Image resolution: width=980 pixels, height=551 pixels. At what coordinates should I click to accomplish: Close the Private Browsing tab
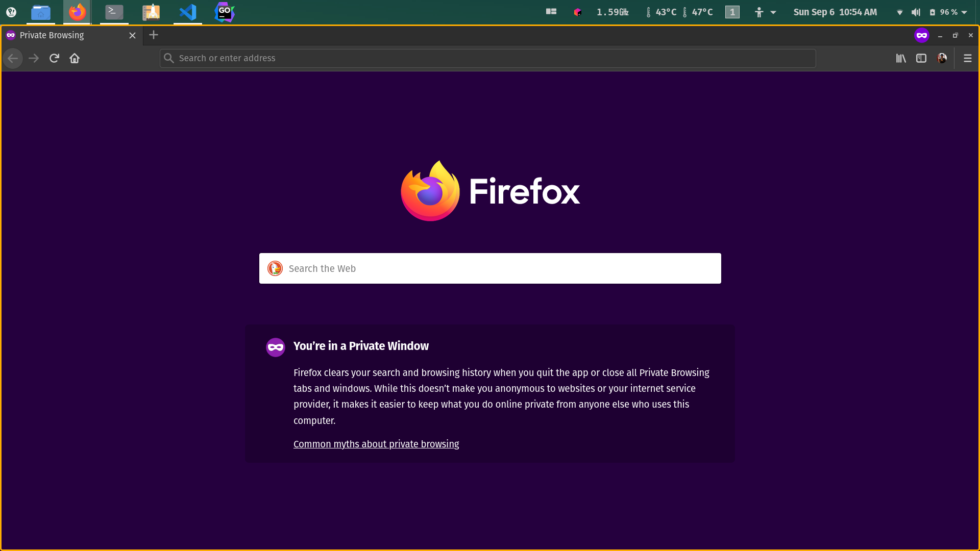[x=132, y=35]
